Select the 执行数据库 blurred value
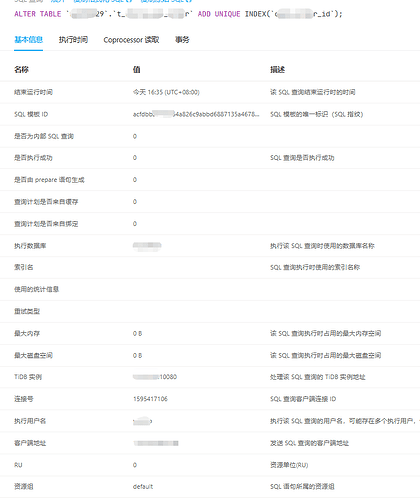The height and width of the screenshot is (500, 420). [147, 246]
